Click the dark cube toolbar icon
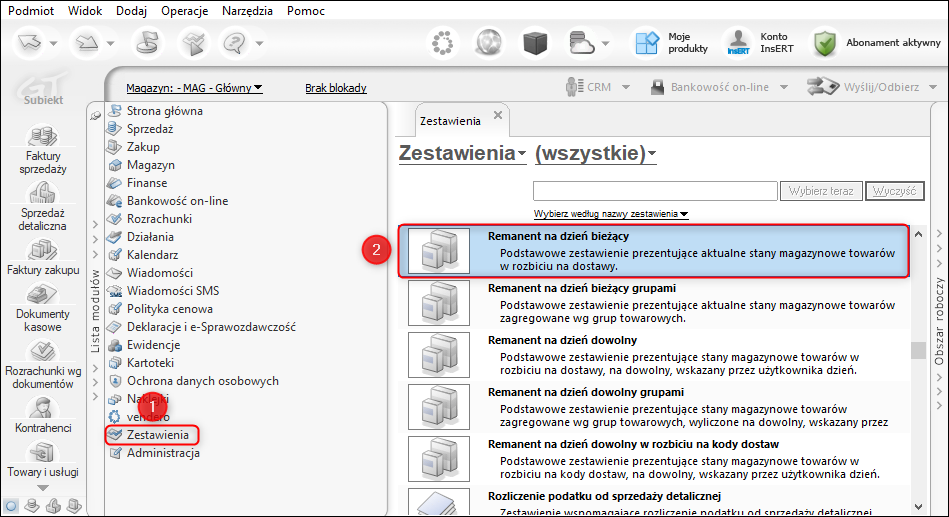 [535, 43]
